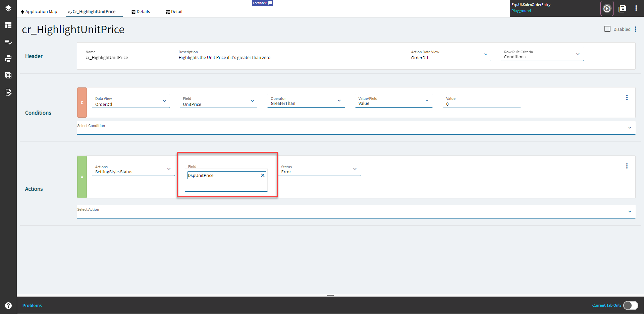This screenshot has width=644, height=314.
Task: Open the Feedback button at top center
Action: tap(262, 3)
